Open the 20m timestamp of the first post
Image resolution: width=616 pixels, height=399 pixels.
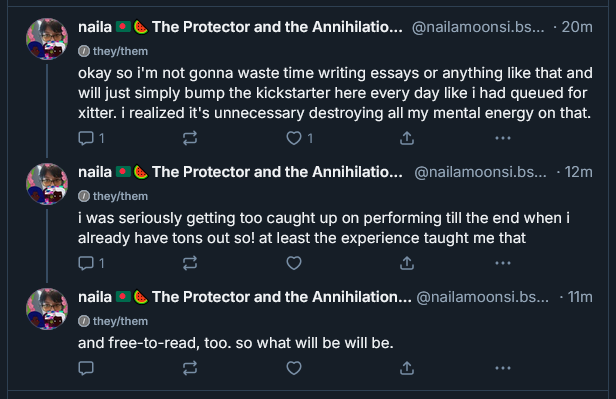(x=577, y=27)
